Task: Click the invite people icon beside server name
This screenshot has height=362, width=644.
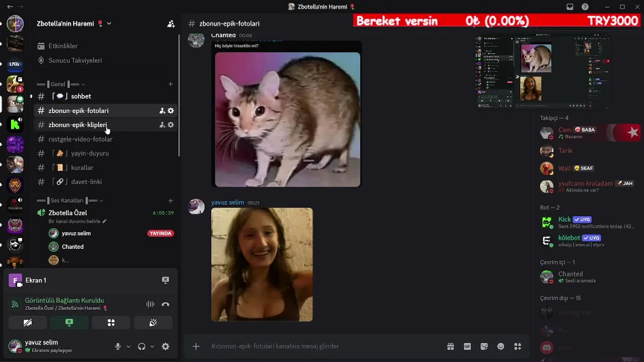Action: (171, 24)
